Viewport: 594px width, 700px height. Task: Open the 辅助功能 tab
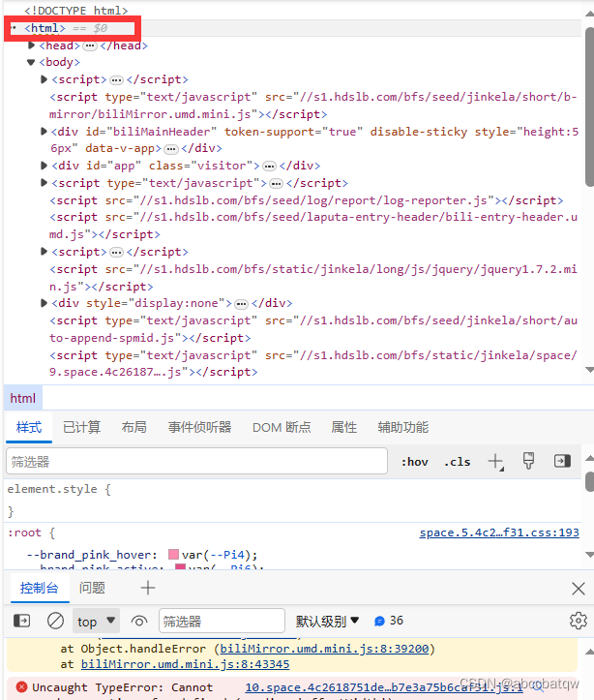(x=402, y=427)
